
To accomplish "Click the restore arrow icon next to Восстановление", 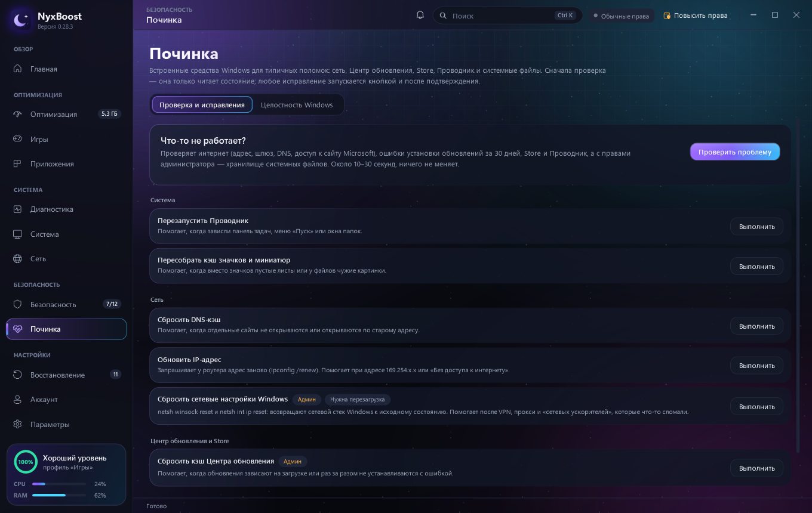I will (x=18, y=375).
